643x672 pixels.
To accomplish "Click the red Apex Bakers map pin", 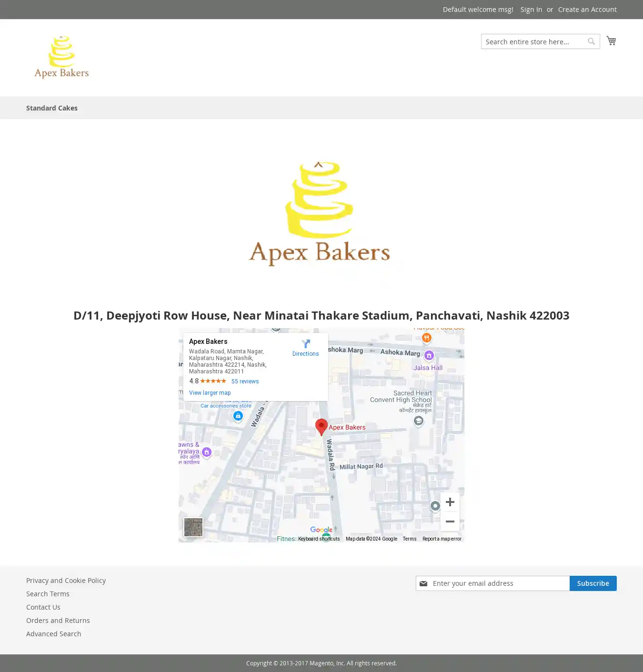I will coord(321,426).
